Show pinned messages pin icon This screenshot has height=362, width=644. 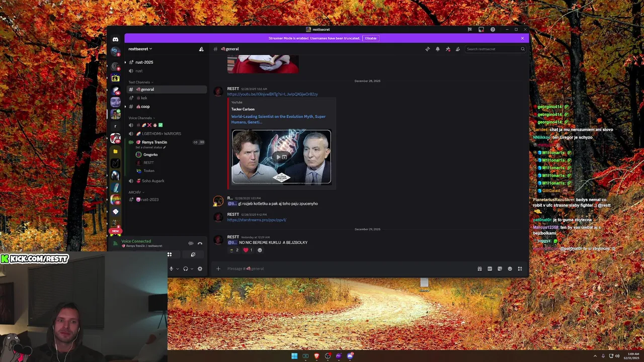coord(448,49)
